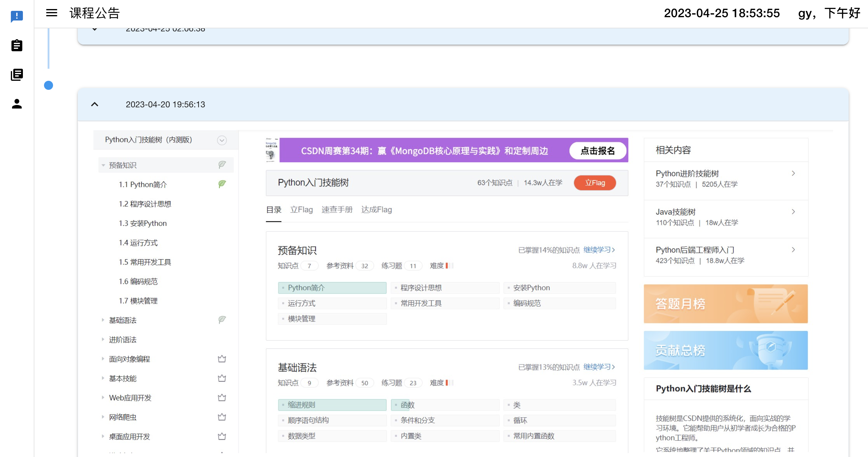Viewport: 868px width, 457px height.
Task: Click the clipboard icon in the left sidebar
Action: coord(17,46)
